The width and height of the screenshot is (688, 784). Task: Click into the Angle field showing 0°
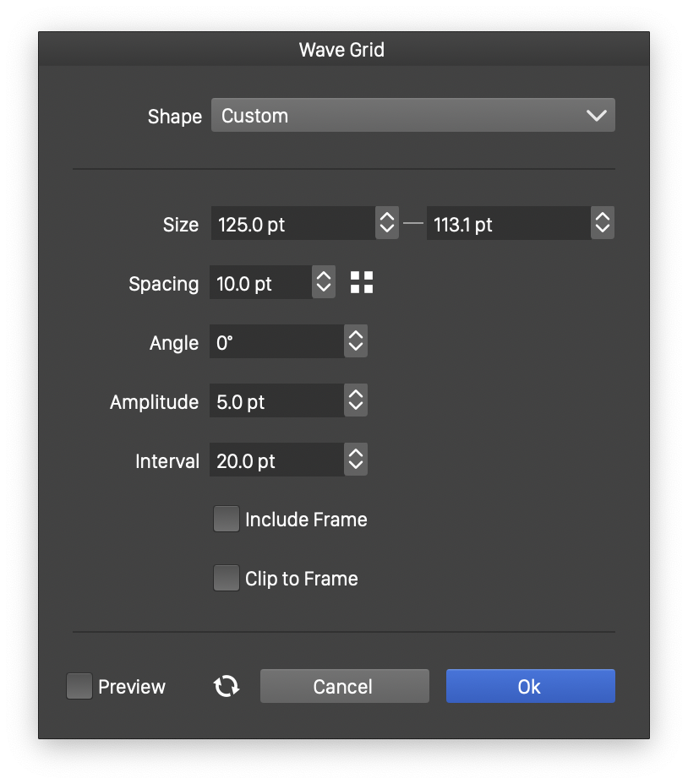(x=276, y=342)
